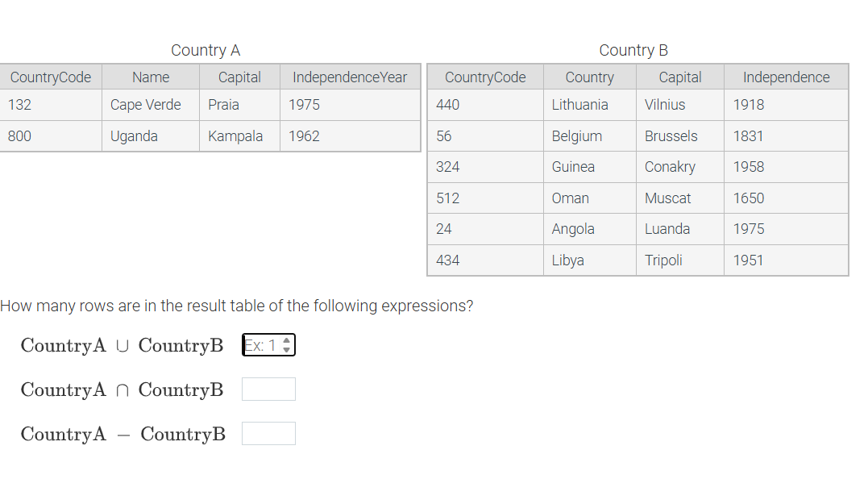The image size is (868, 479).
Task: Click the Belgium row's Brussels cell
Action: (x=679, y=136)
